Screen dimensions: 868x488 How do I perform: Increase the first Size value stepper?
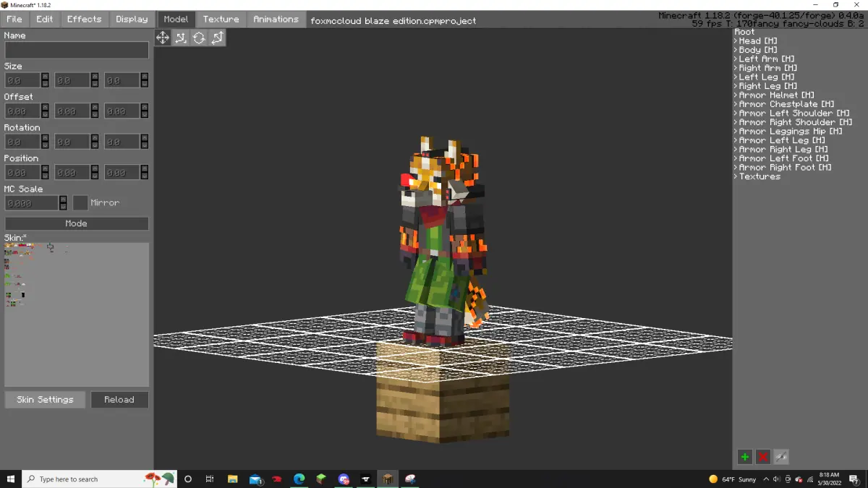tap(45, 77)
